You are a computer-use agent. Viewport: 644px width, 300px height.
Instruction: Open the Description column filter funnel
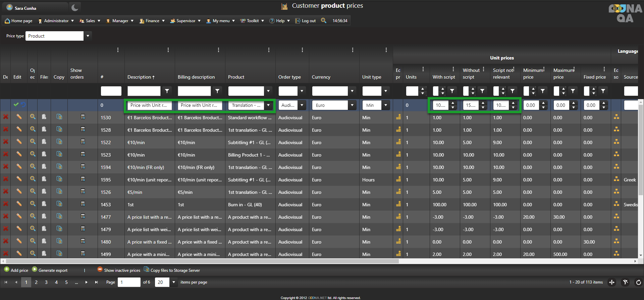tap(167, 91)
